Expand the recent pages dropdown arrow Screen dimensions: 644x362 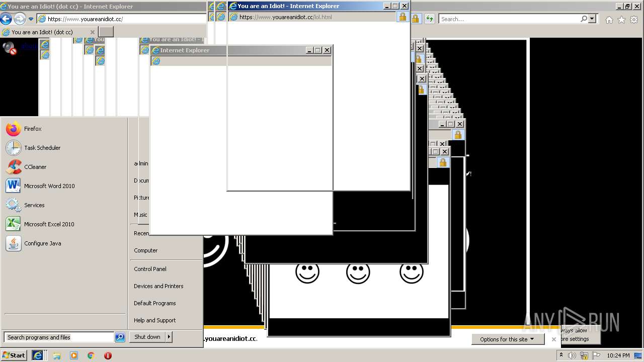click(31, 19)
